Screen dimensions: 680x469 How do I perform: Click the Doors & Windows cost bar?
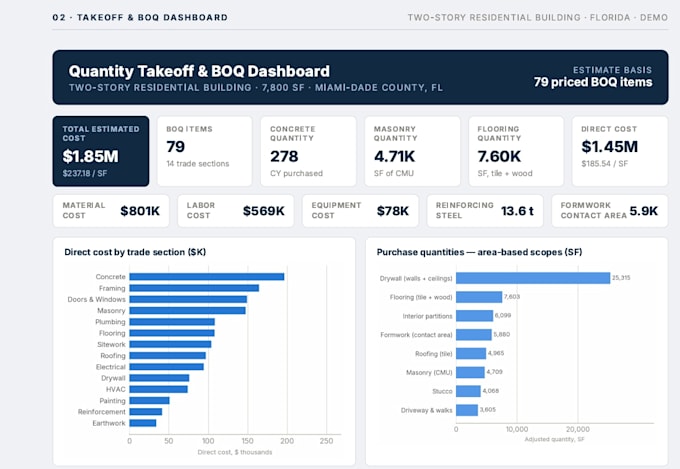(x=188, y=299)
